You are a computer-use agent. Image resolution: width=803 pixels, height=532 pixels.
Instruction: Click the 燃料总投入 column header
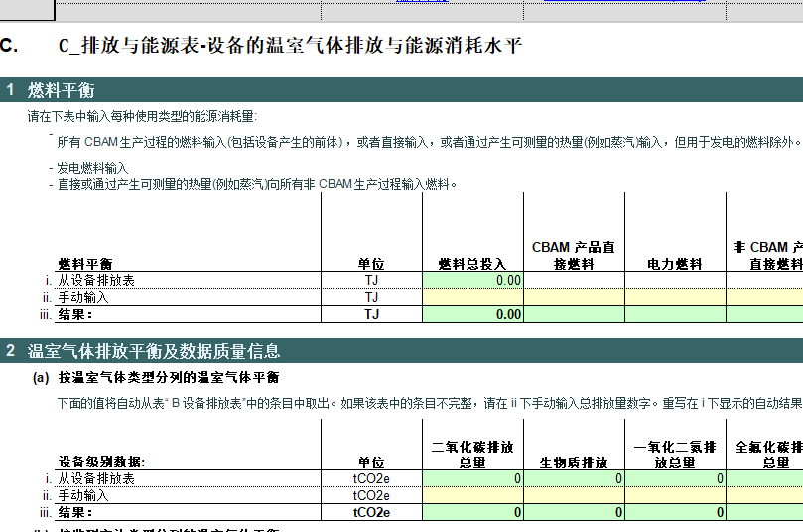[x=472, y=264]
